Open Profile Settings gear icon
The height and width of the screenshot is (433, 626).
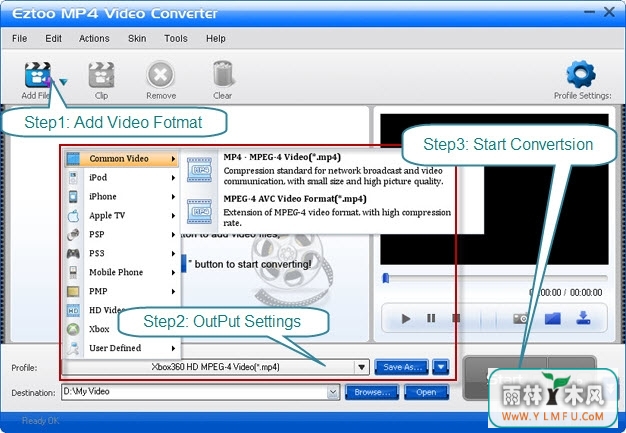point(581,74)
